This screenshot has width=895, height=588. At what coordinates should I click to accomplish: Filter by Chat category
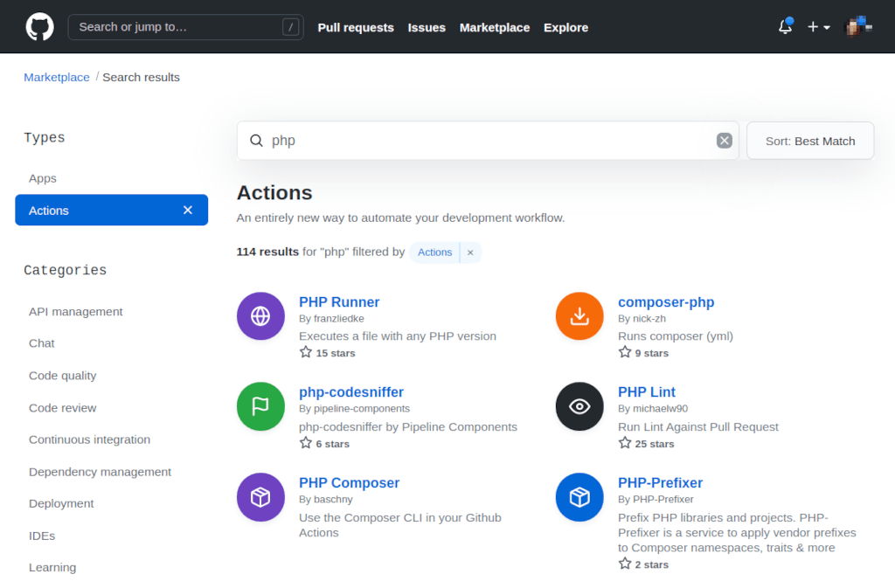pyautogui.click(x=42, y=342)
